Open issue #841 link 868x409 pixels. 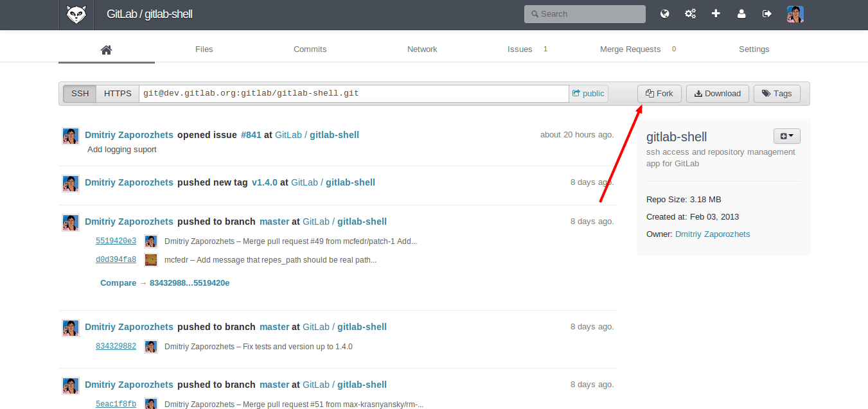(x=251, y=135)
